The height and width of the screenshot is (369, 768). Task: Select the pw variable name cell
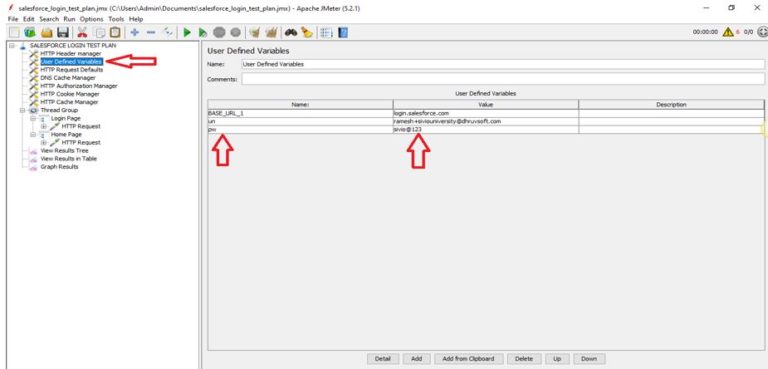(300, 129)
